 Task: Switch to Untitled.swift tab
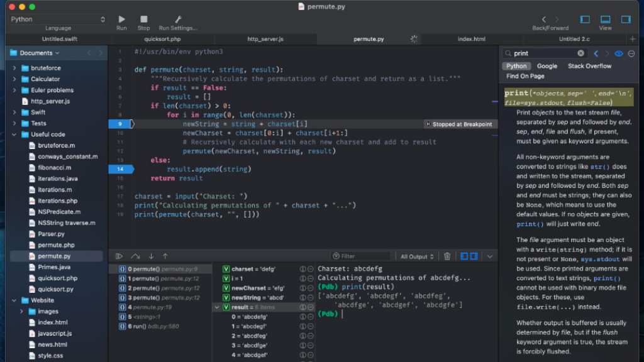pos(60,39)
